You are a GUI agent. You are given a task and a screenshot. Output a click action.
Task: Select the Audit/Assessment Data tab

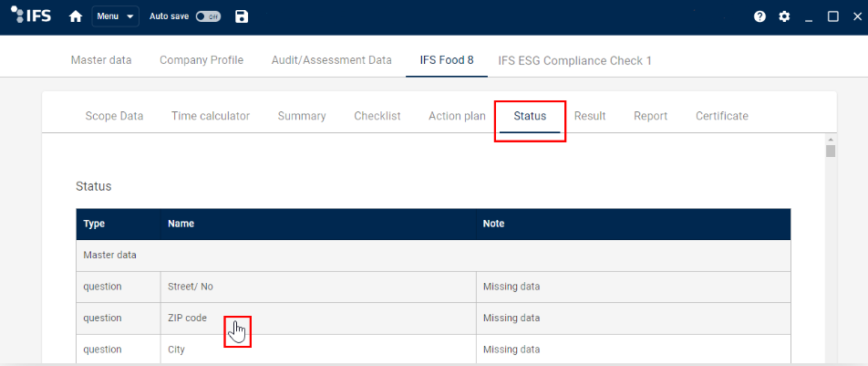coord(332,60)
